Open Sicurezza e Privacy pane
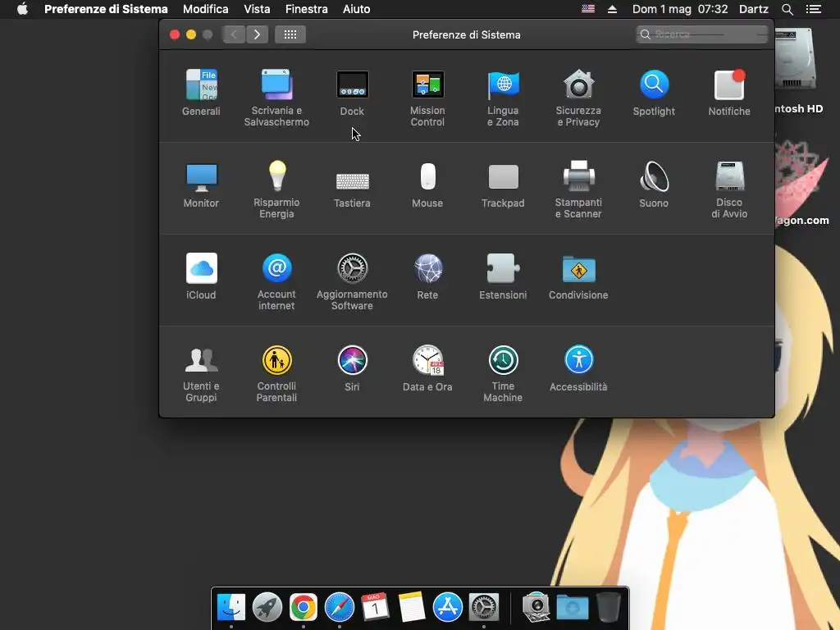The image size is (840, 630). click(x=578, y=98)
